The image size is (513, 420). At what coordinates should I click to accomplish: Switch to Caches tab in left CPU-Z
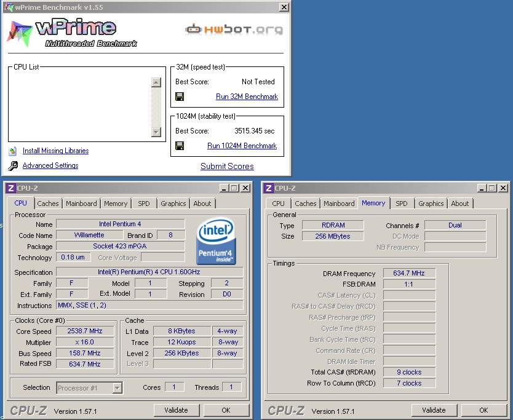coord(48,204)
